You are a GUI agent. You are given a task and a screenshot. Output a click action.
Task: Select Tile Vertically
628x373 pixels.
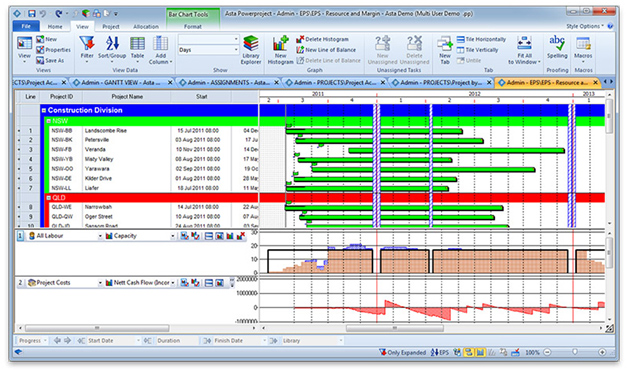[477, 50]
